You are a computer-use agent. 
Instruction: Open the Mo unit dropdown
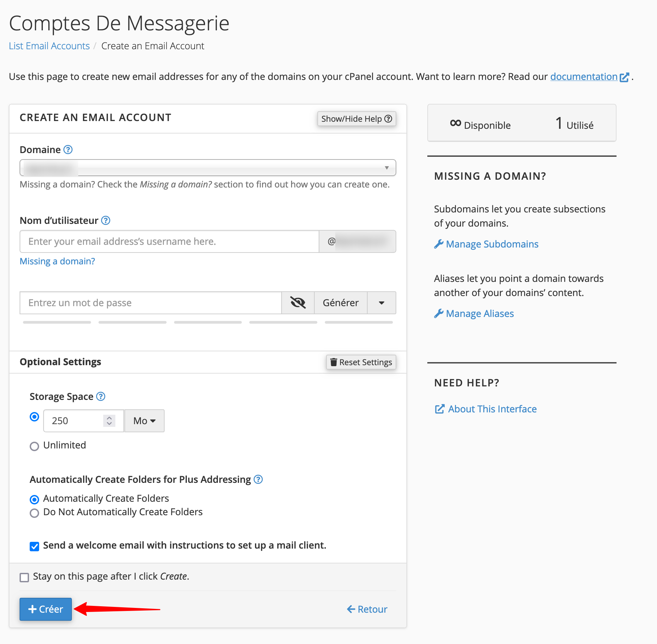(x=144, y=420)
